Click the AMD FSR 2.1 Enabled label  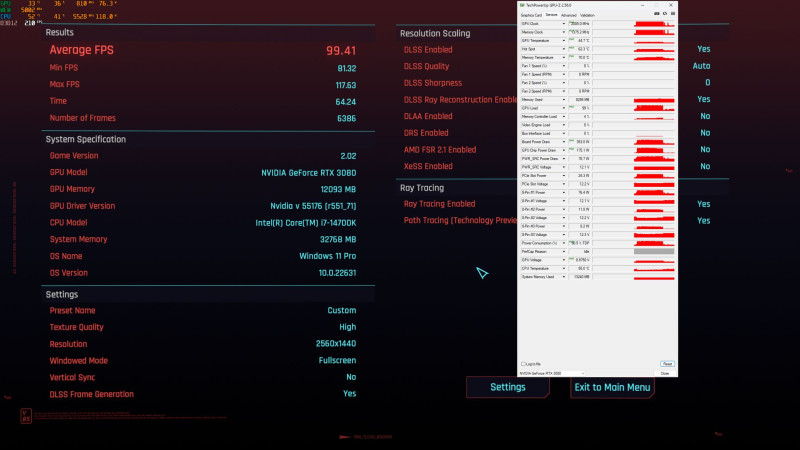tap(440, 150)
